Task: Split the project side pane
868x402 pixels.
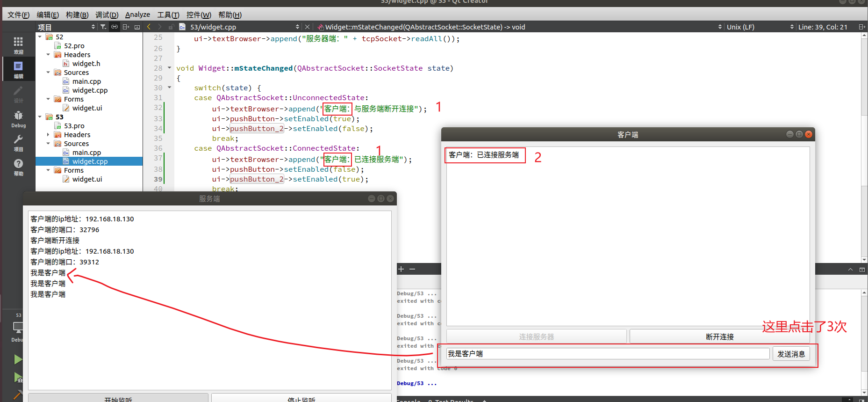Action: [x=126, y=27]
